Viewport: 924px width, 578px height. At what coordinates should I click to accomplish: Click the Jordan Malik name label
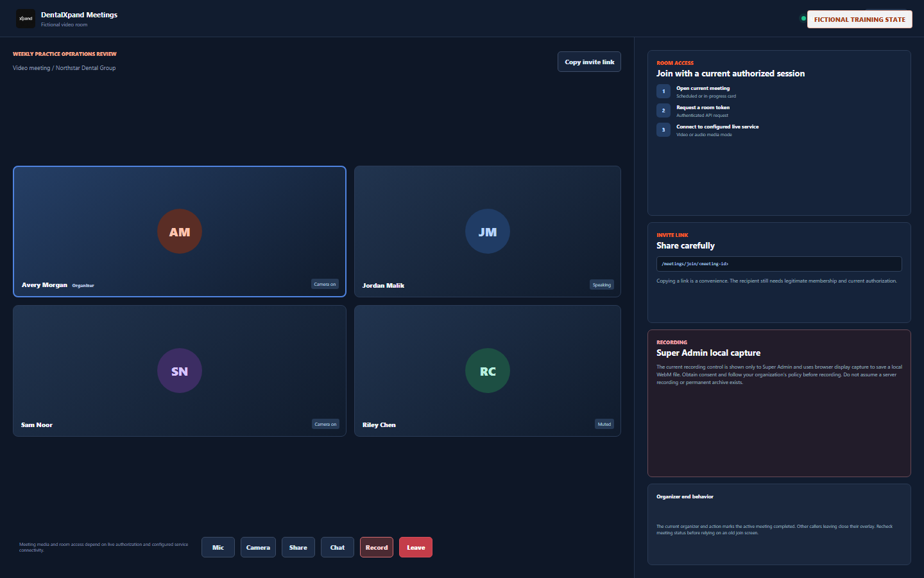point(383,285)
